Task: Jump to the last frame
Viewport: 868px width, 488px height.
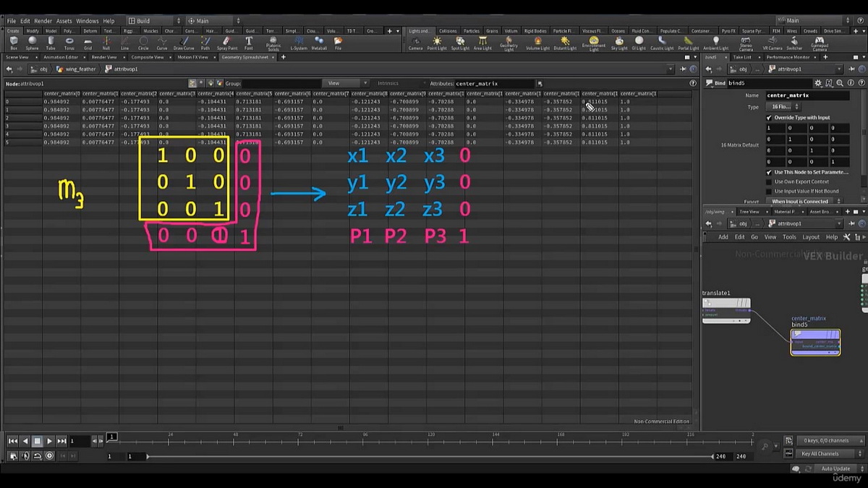Action: [x=61, y=441]
